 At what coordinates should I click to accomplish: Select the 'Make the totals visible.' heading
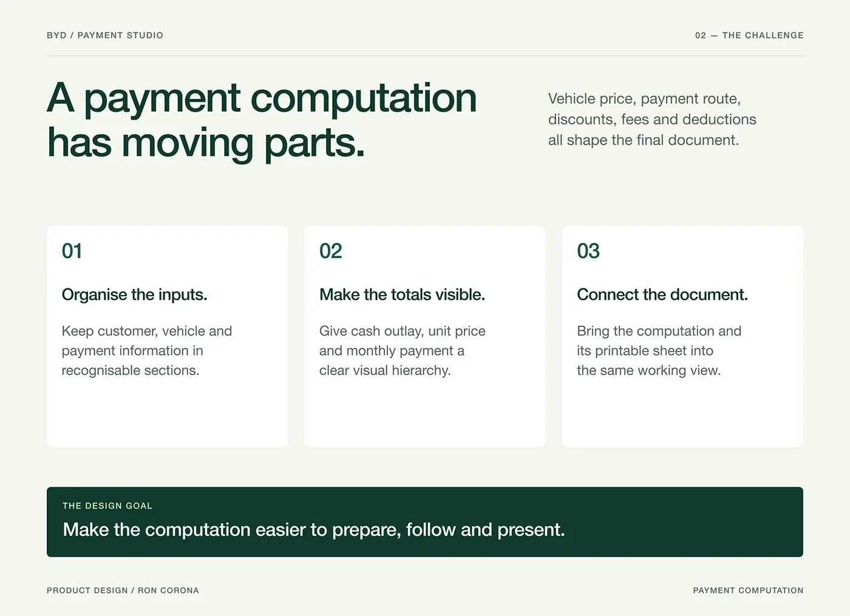[402, 294]
